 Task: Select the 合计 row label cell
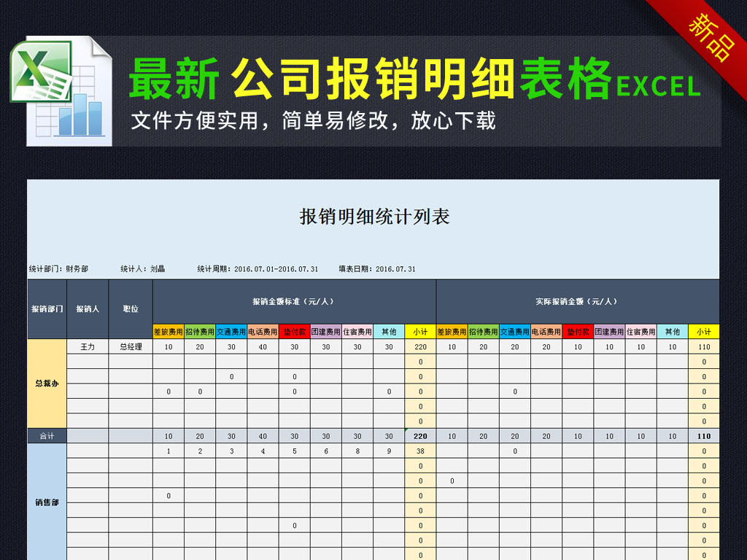(47, 436)
